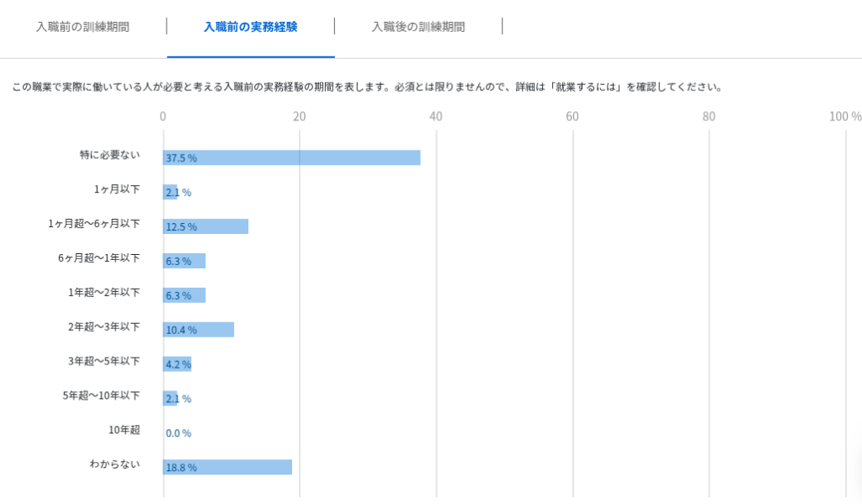Click the 3年超〜5年以下 4.2% bar
Viewport: 862px width, 504px height.
point(178,364)
